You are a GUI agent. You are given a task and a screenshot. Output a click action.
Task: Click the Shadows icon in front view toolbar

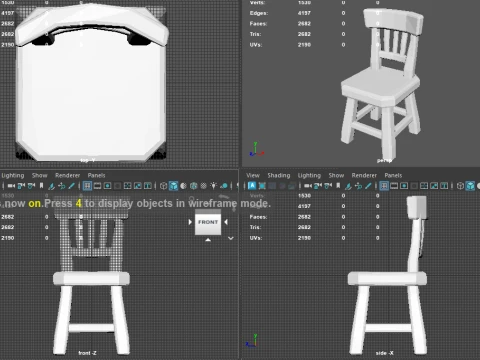(x=224, y=186)
